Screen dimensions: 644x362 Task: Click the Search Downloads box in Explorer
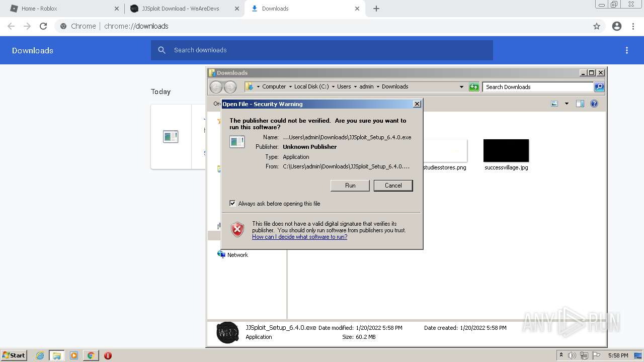tap(538, 87)
